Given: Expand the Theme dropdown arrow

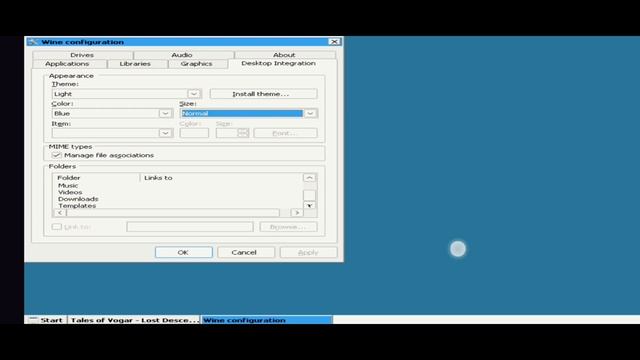Looking at the screenshot, I should coord(194,94).
